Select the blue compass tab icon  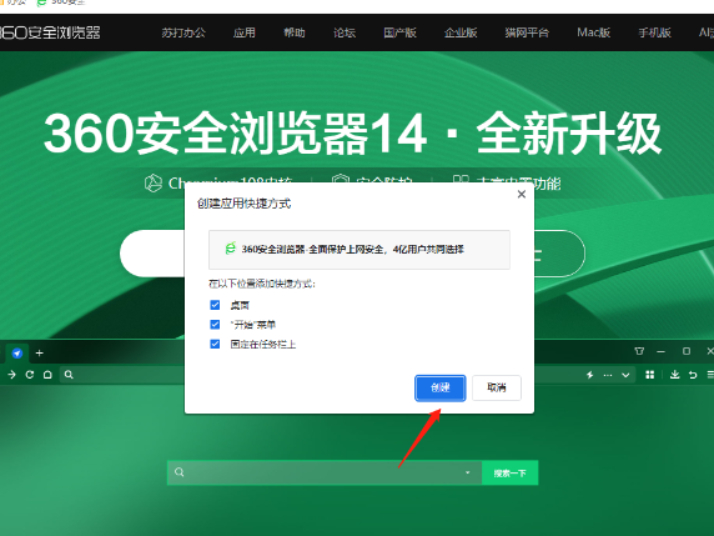(x=17, y=353)
